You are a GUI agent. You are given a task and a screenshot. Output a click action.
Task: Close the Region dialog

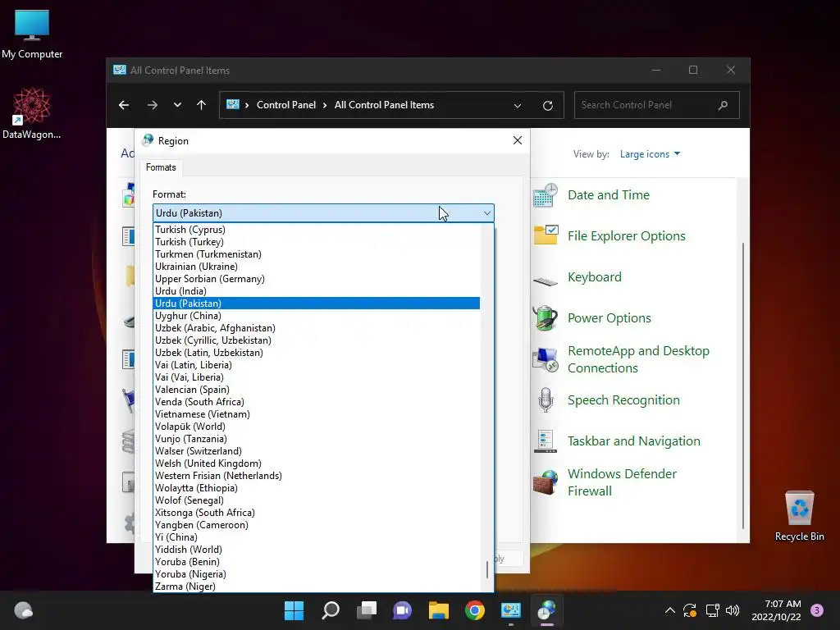point(518,140)
